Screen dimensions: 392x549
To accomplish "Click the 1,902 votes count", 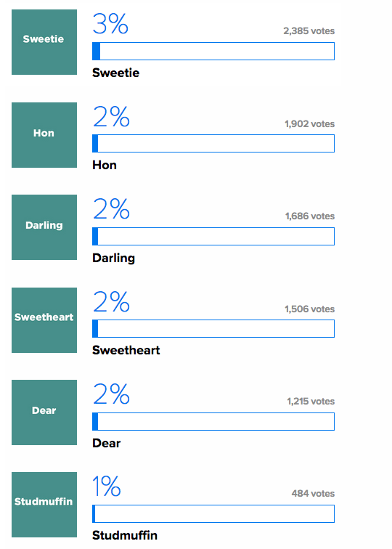I will click(x=310, y=124).
